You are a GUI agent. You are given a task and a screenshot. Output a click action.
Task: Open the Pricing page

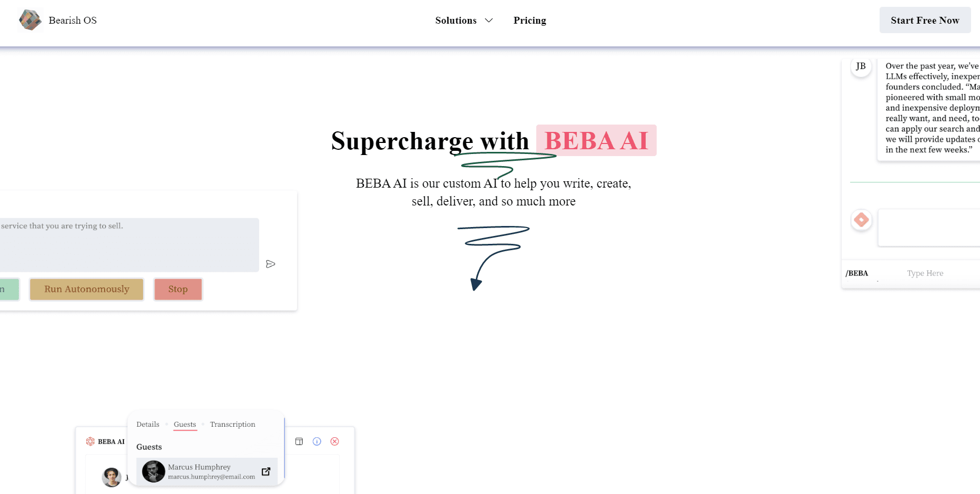pos(530,20)
